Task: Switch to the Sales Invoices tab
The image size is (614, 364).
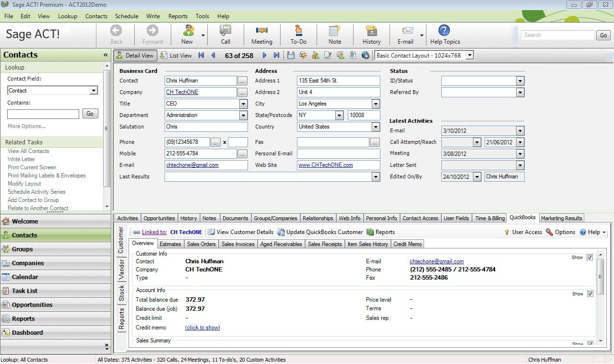Action: (x=238, y=244)
